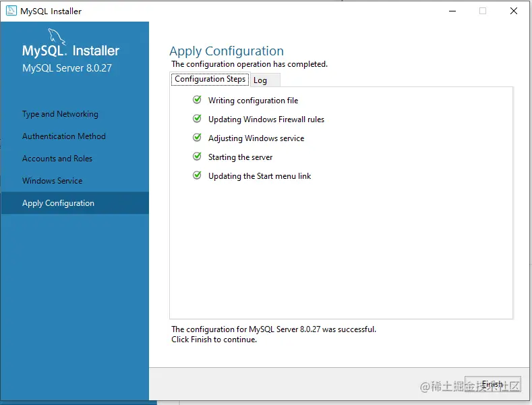The width and height of the screenshot is (532, 405).
Task: Open the Type and Networking step
Action: coord(60,114)
